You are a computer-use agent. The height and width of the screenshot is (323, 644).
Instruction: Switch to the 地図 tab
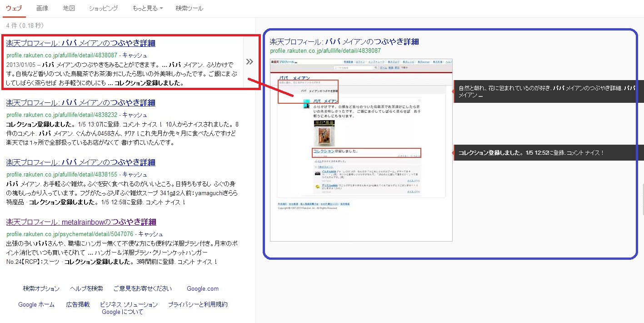pos(69,8)
